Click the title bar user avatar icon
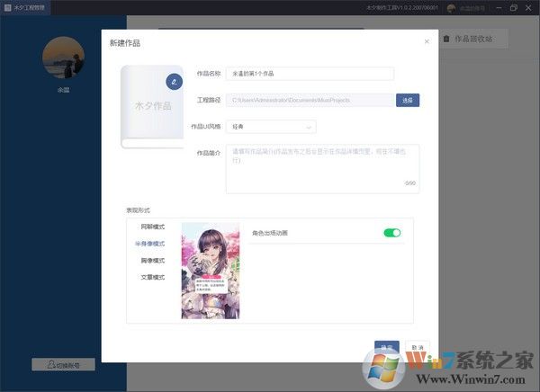 pyautogui.click(x=451, y=8)
